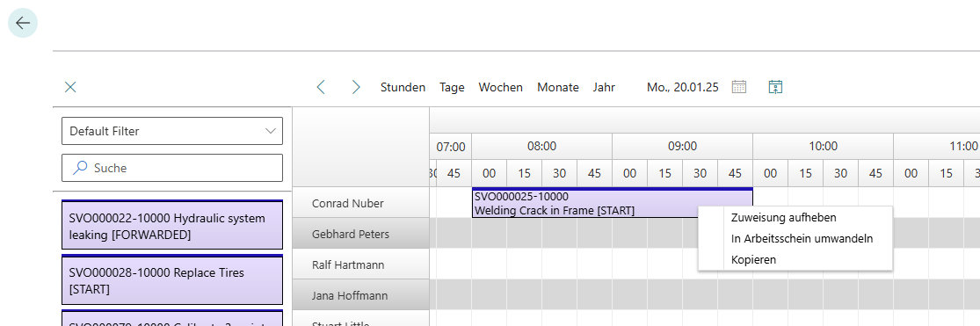Navigate to next time period
980x326 pixels.
click(x=356, y=88)
